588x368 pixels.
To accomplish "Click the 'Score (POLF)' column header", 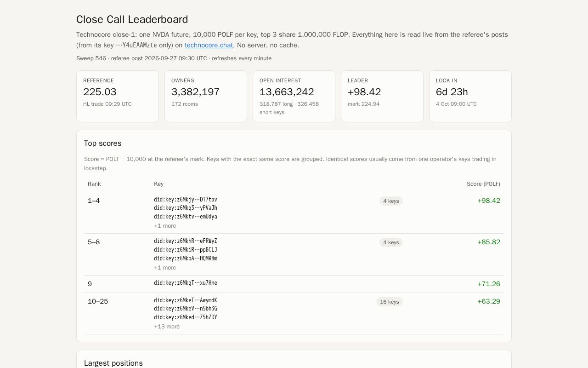I will 483,184.
